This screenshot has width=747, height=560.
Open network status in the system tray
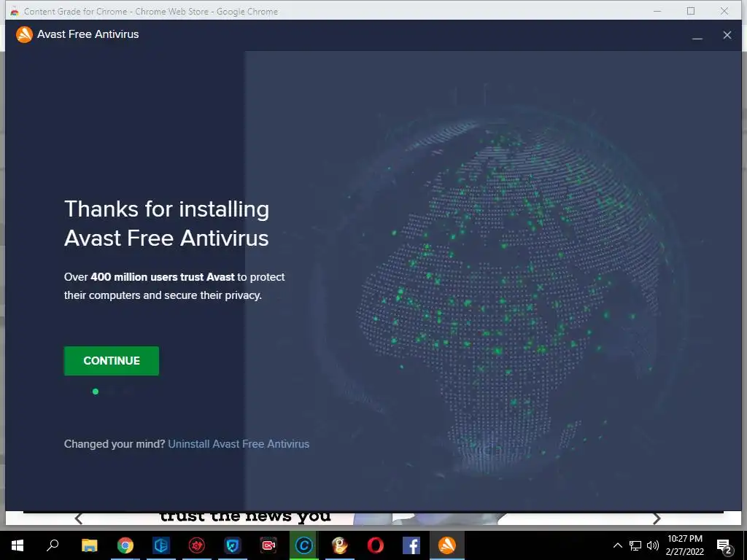635,545
